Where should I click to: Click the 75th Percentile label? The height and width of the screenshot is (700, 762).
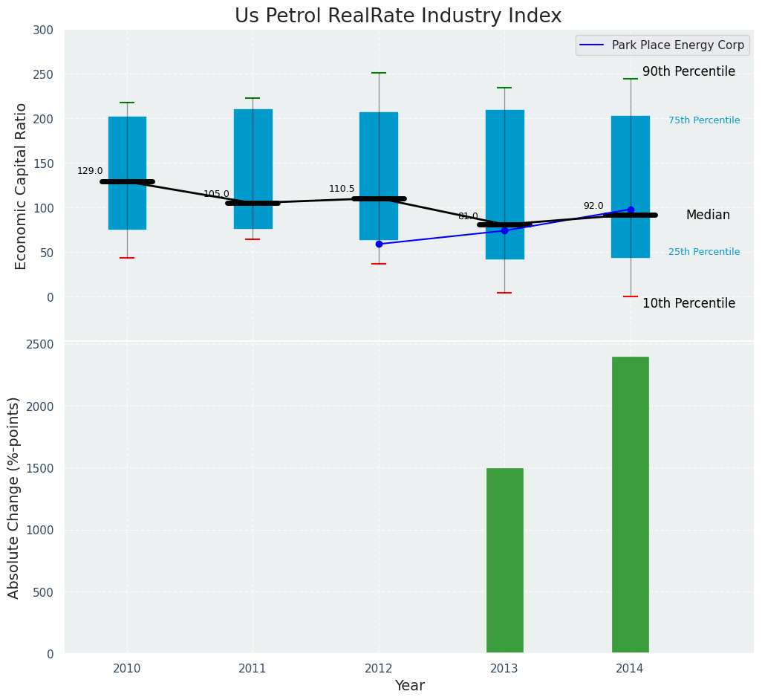tap(703, 120)
